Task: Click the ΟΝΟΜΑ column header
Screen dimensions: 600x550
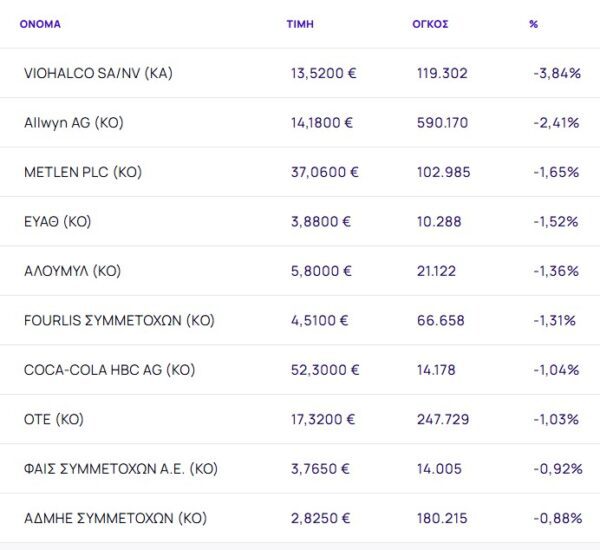Action: (40, 24)
